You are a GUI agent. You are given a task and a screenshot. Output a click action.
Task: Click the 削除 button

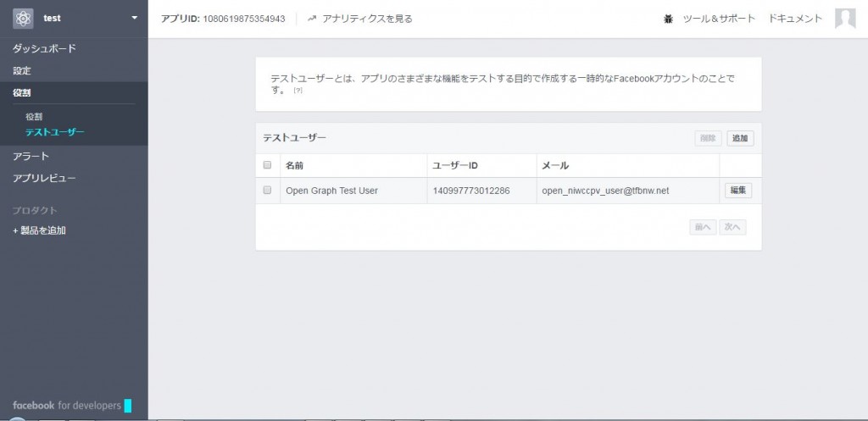pyautogui.click(x=709, y=138)
